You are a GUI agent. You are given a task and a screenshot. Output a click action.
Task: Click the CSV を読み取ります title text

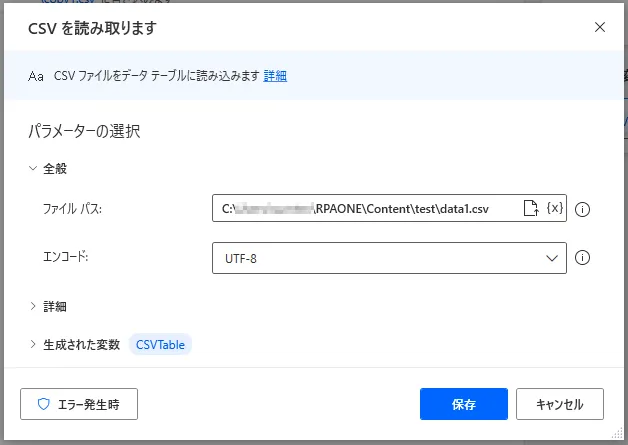[87, 27]
